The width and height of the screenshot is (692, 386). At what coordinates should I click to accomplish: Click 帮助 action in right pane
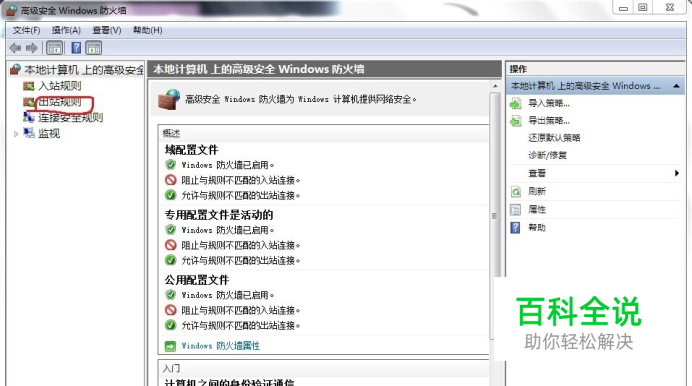537,228
